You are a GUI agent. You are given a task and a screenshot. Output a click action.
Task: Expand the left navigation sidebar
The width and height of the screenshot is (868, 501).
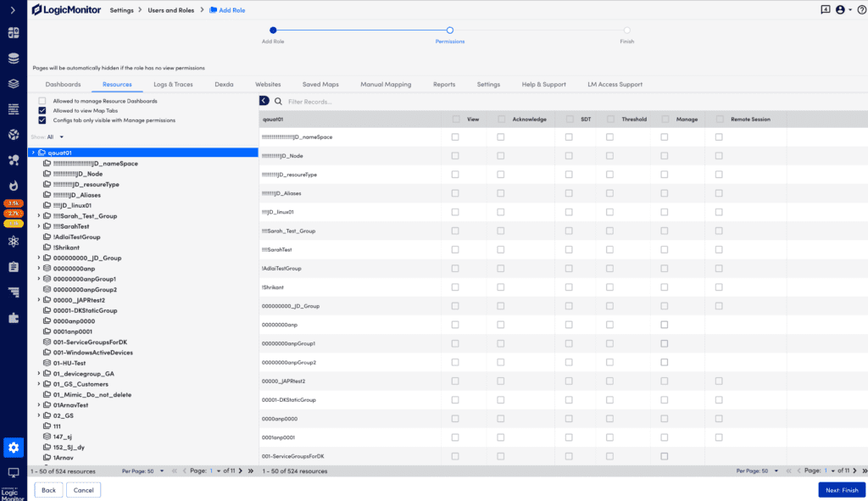[13, 10]
